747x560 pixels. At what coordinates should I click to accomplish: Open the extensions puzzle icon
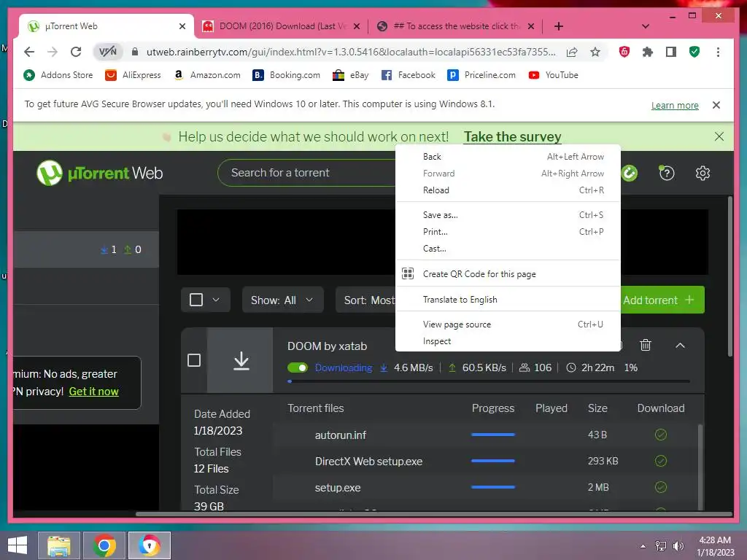pos(648,52)
